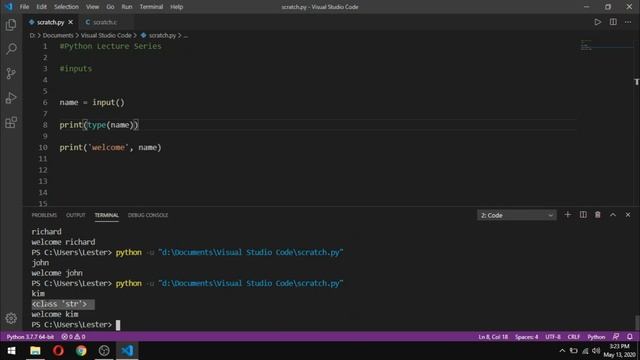The image size is (640, 360).
Task: Open the Search view in the activity bar
Action: [x=11, y=49]
